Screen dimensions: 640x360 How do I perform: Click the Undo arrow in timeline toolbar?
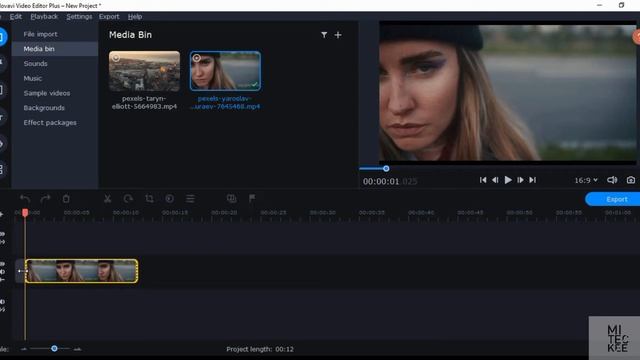[x=25, y=199]
